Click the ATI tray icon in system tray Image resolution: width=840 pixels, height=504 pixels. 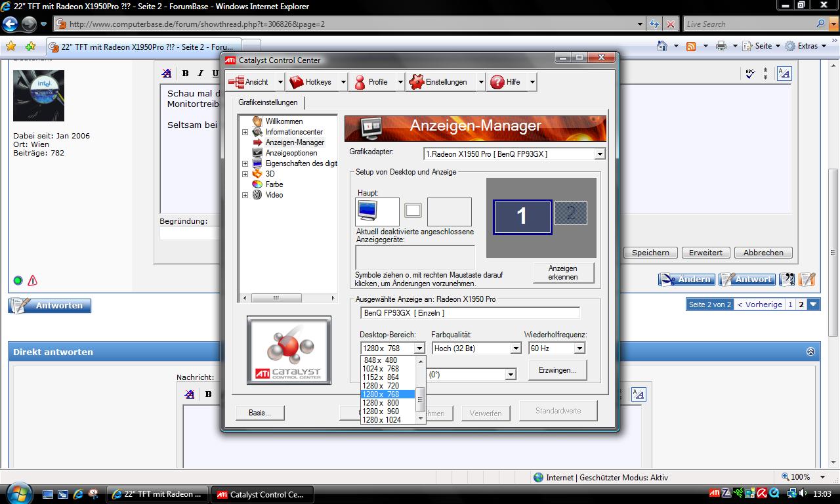click(x=715, y=493)
